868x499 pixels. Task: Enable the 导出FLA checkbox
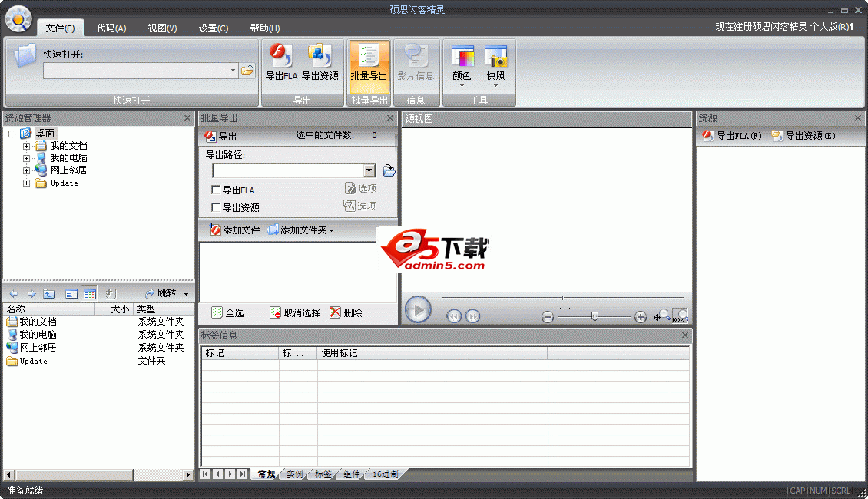(x=216, y=190)
